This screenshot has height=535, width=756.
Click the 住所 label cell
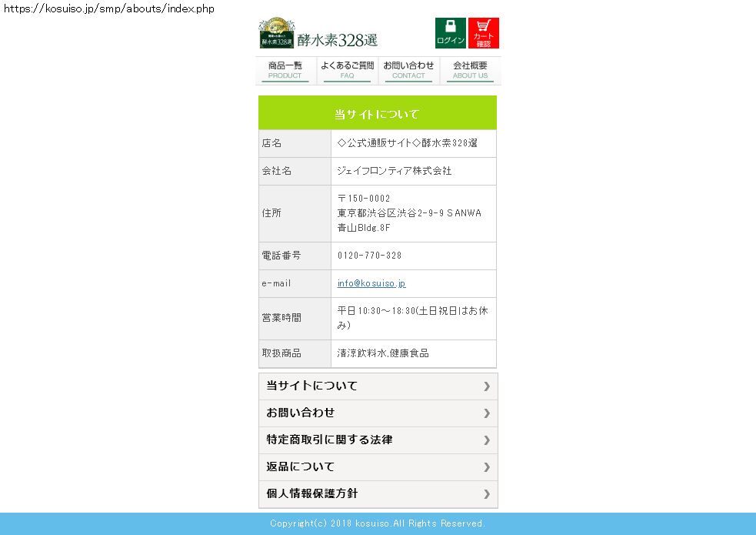pyautogui.click(x=295, y=213)
